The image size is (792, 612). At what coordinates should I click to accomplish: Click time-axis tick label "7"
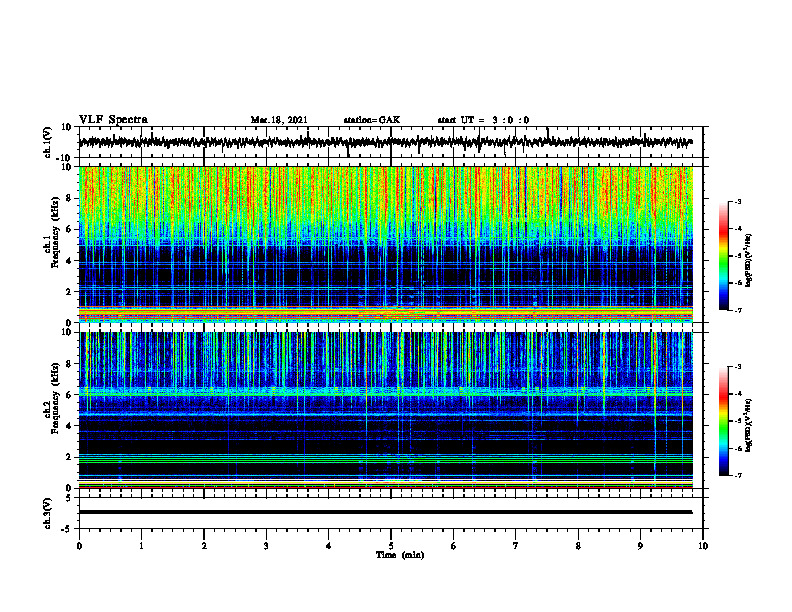(516, 546)
